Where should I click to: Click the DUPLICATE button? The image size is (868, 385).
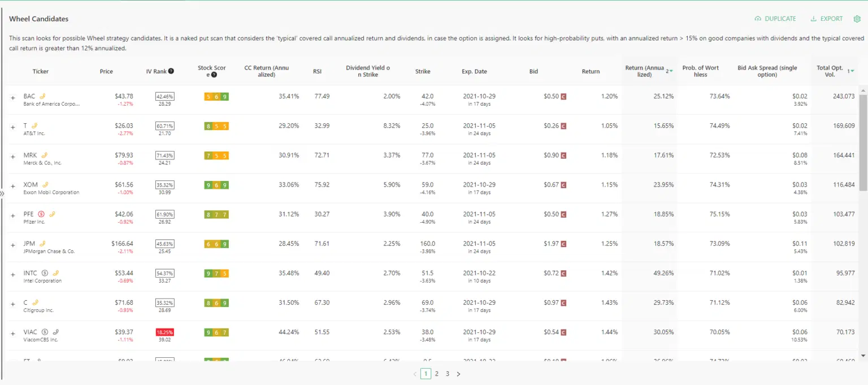775,19
